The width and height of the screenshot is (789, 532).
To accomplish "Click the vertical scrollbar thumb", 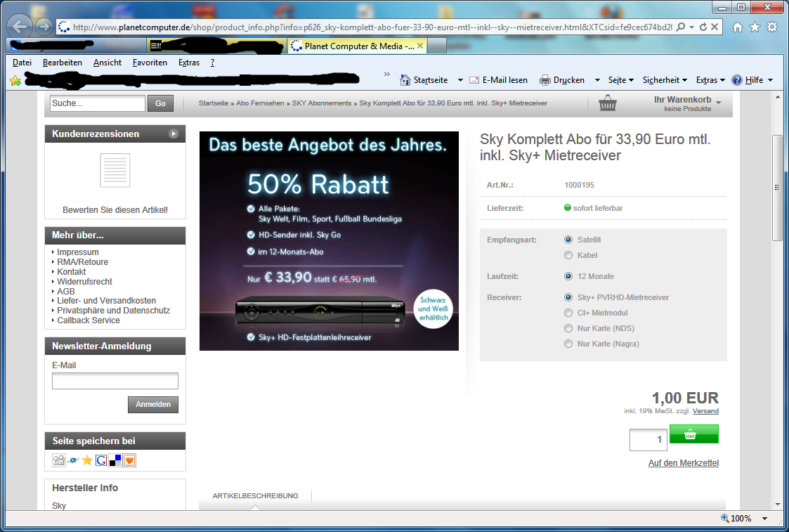I will point(778,188).
